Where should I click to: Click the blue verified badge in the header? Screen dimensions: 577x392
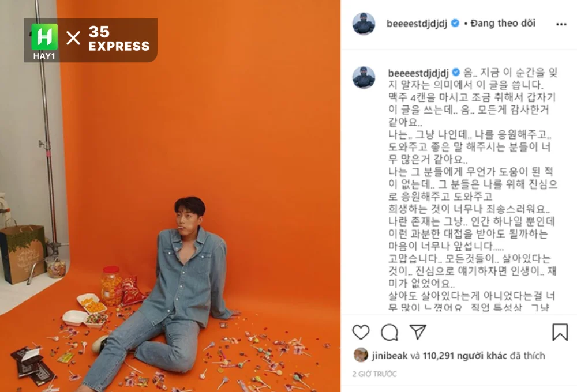(x=455, y=23)
